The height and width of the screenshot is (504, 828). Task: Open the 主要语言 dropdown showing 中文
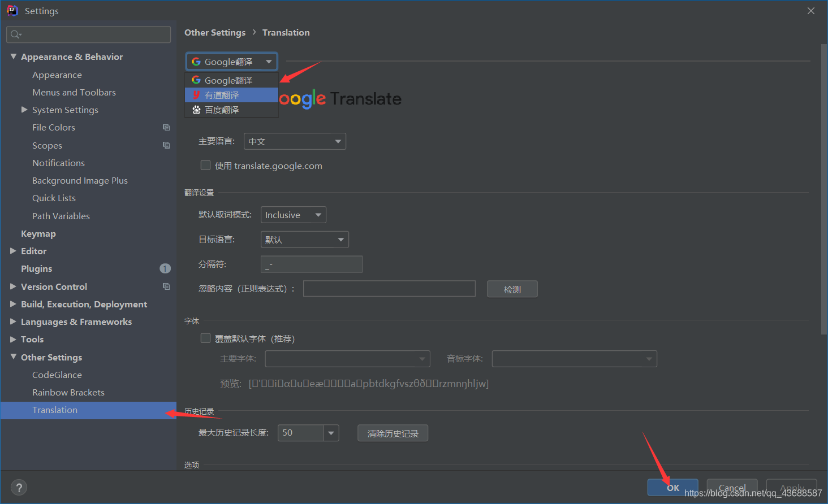click(x=295, y=141)
